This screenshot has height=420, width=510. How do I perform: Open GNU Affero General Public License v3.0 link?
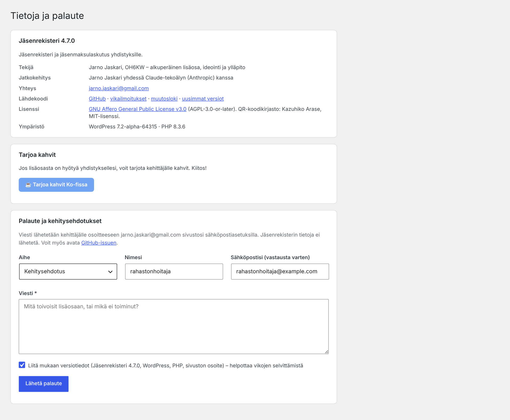click(x=138, y=109)
